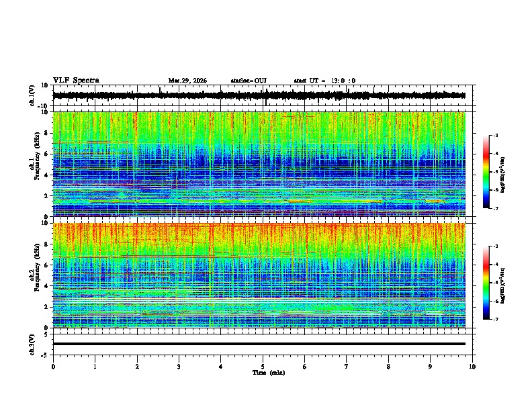532x411 pixels.
Task: Click the flat ch.3 voltage trace line
Action: [x=259, y=344]
